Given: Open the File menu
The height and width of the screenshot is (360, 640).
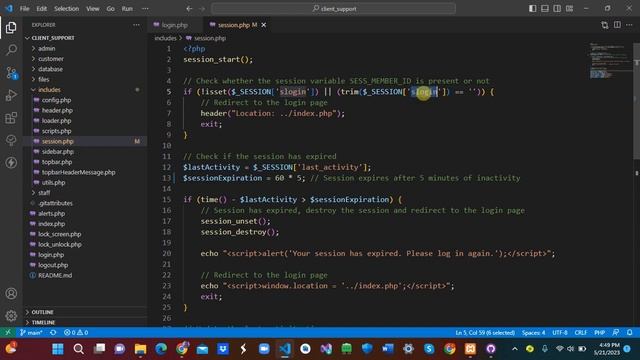Looking at the screenshot, I should (x=24, y=9).
